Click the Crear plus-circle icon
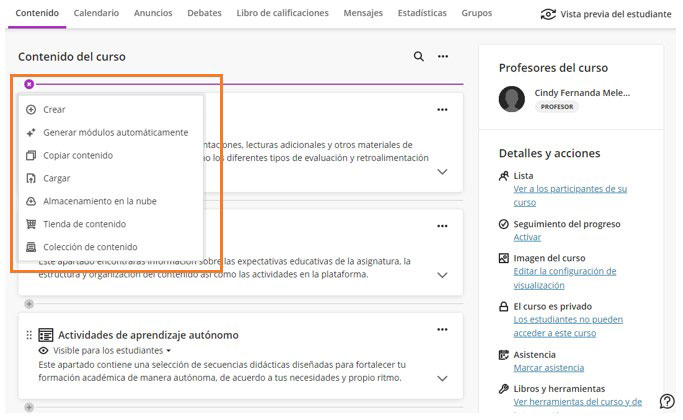 [x=31, y=110]
